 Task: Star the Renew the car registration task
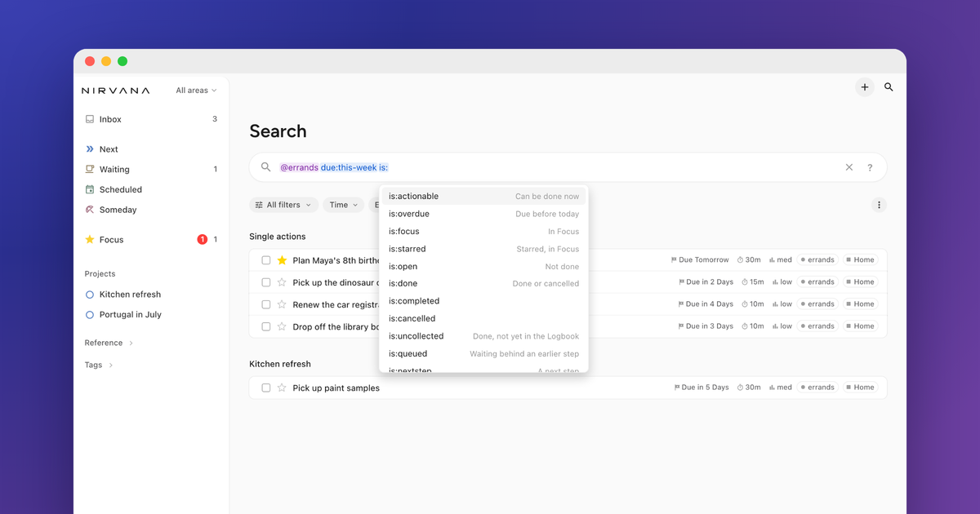click(x=282, y=304)
